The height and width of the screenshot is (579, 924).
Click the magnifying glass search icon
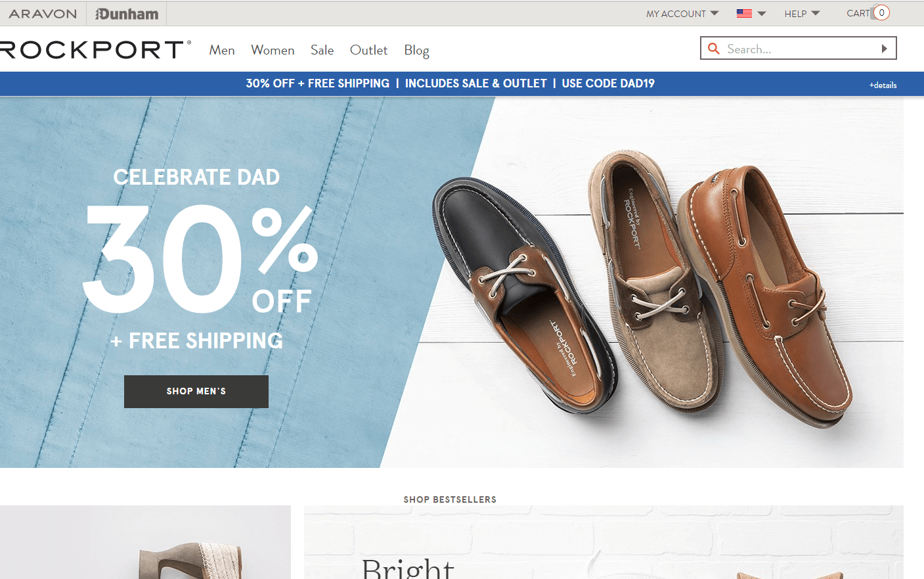point(714,49)
